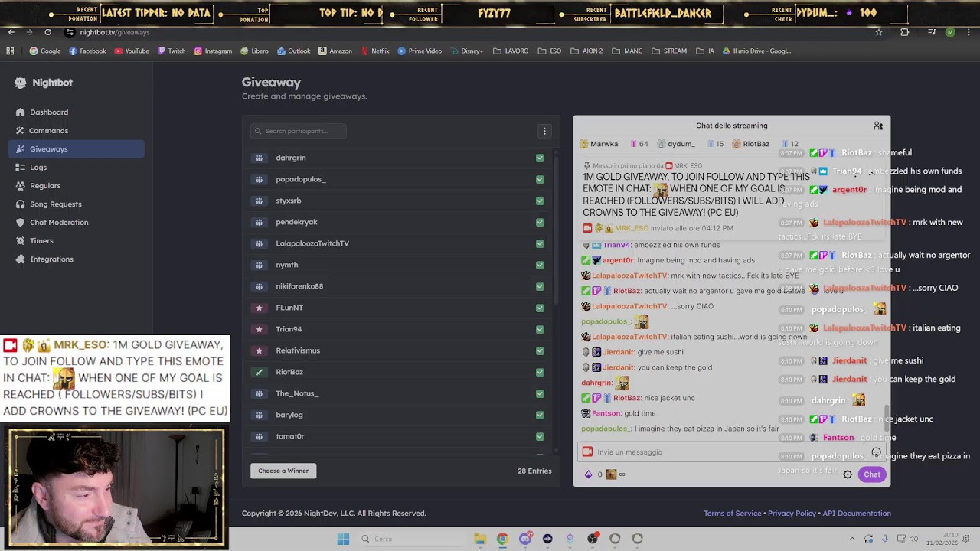Click Choose a Winner button

(x=283, y=471)
